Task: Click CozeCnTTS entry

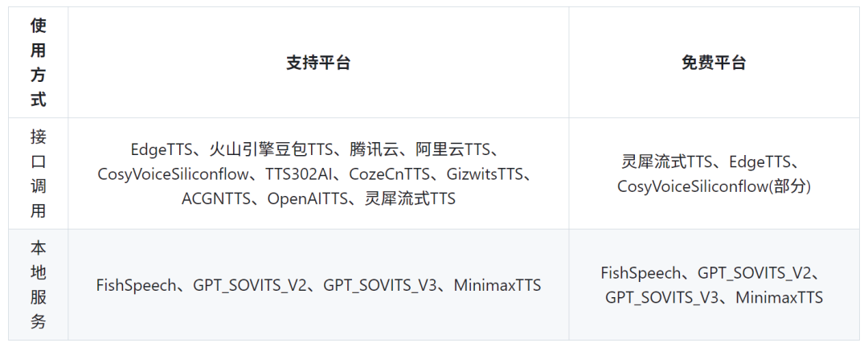Action: [389, 174]
